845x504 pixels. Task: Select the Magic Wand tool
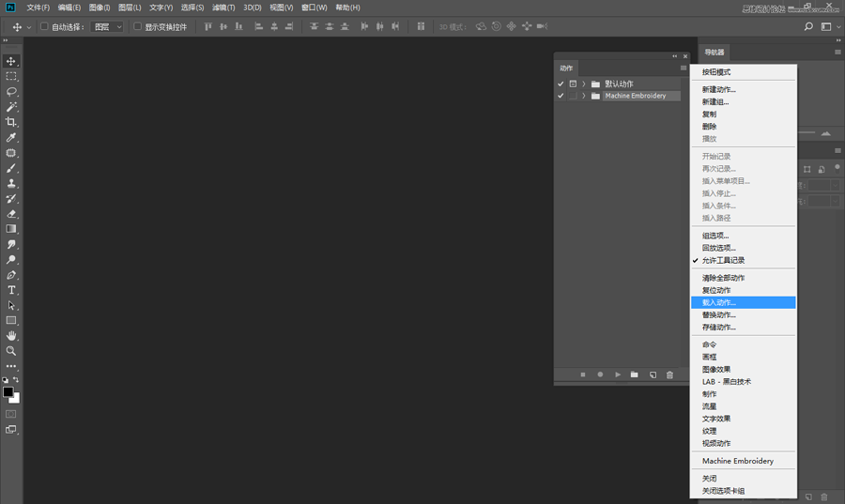11,107
